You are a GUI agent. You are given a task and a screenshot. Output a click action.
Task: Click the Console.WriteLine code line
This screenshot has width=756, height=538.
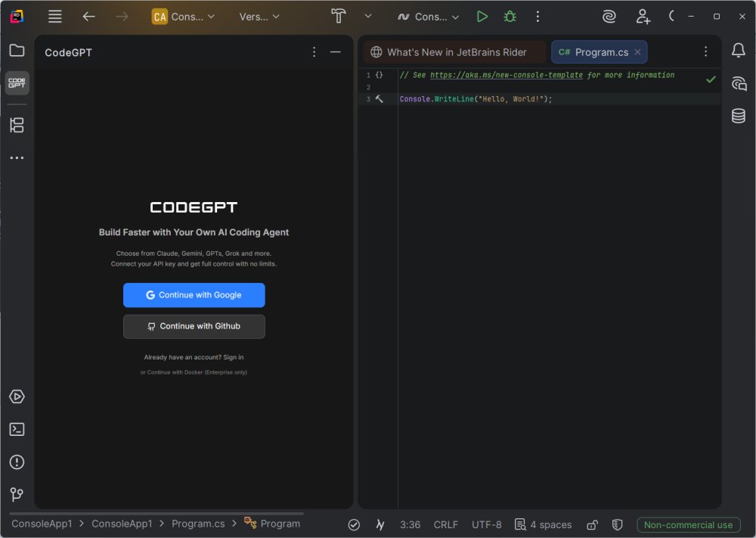pos(476,99)
